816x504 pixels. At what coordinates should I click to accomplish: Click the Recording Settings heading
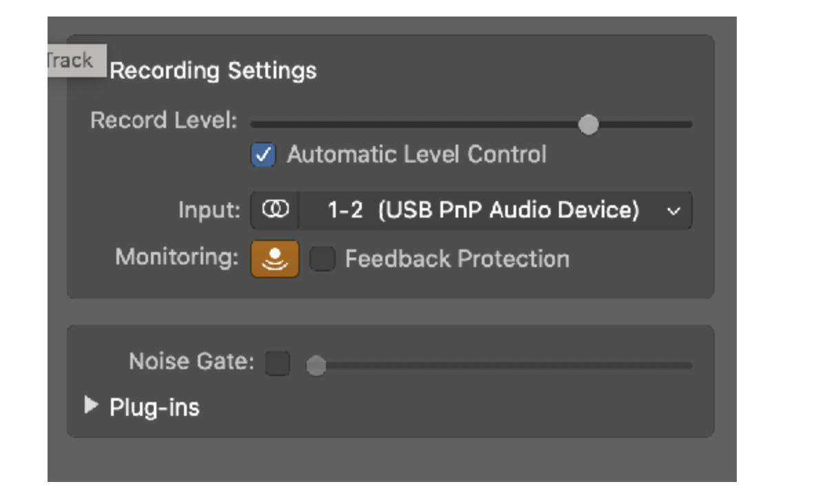(213, 70)
